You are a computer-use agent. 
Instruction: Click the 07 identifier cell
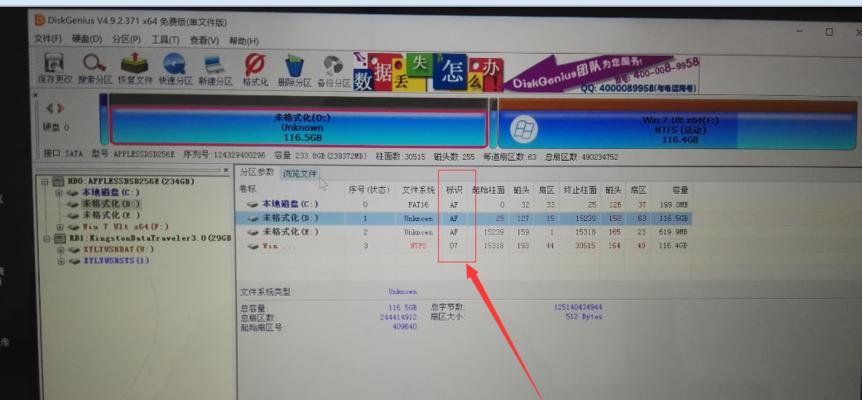(454, 246)
